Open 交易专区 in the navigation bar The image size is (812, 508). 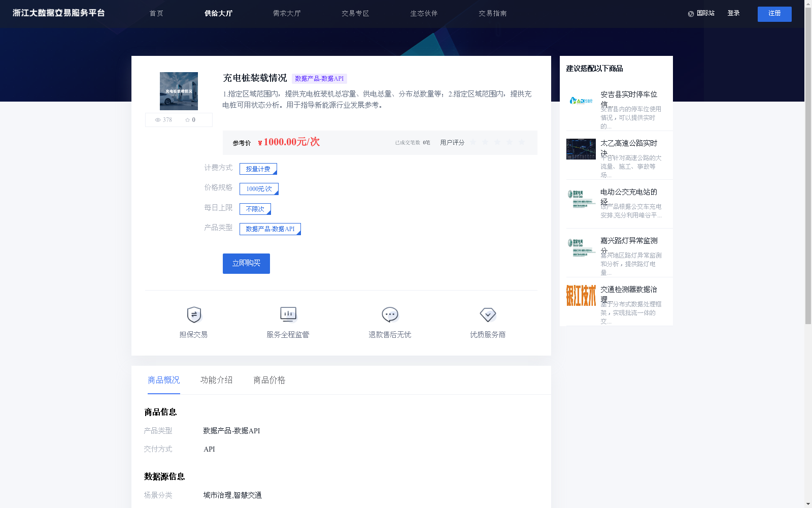pyautogui.click(x=355, y=14)
